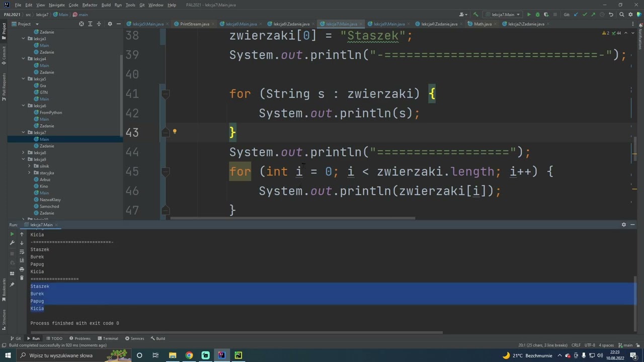Expand all nodes in Project panel
The image size is (644, 362).
91,24
